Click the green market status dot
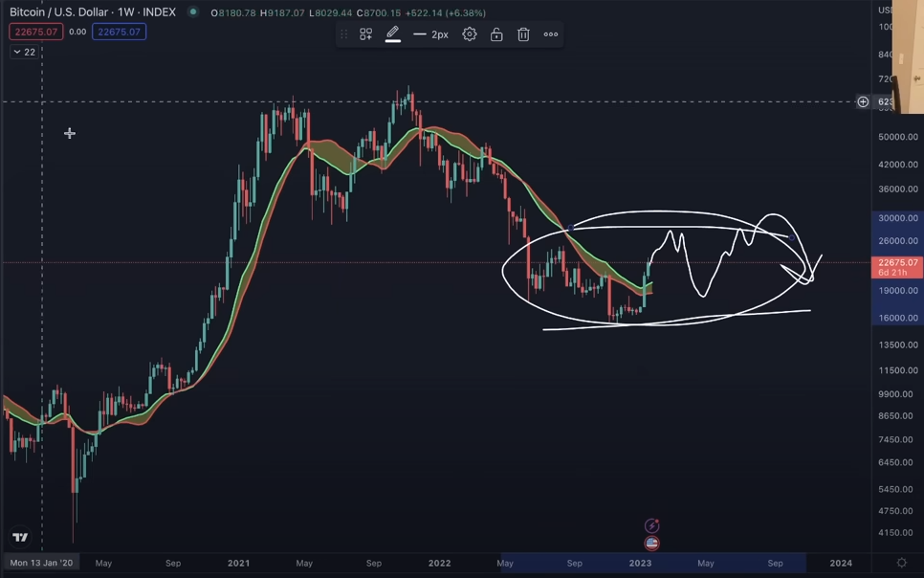 pos(192,11)
